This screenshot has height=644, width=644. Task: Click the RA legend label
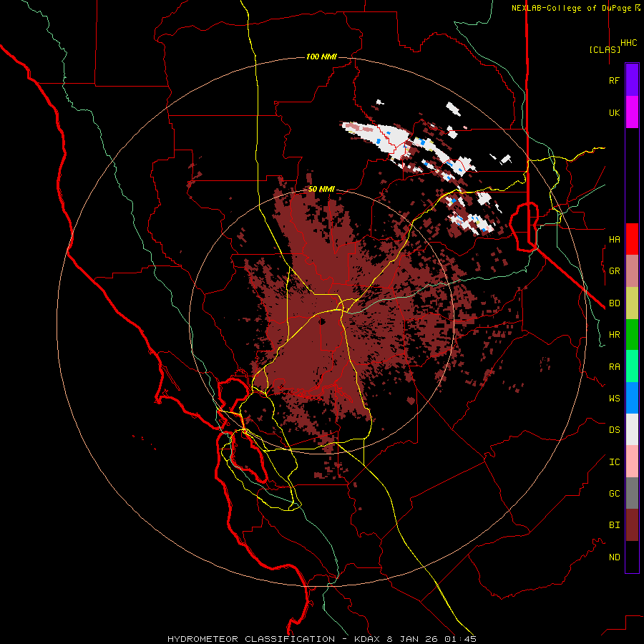[614, 366]
